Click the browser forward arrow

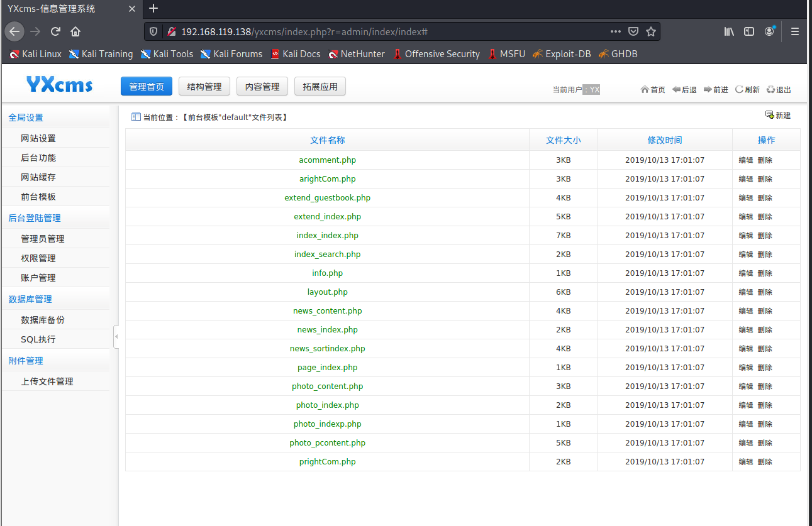pyautogui.click(x=35, y=31)
